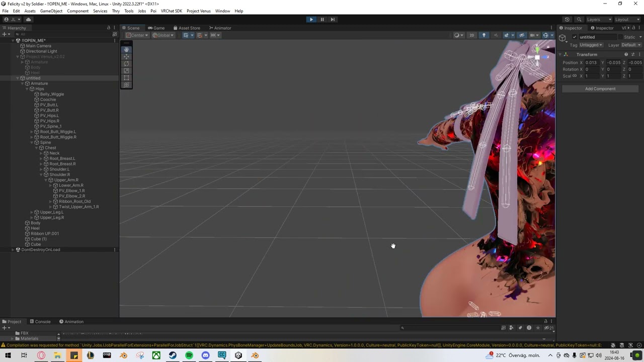The image size is (644, 362).
Task: Open the undo History icon
Action: click(x=567, y=19)
